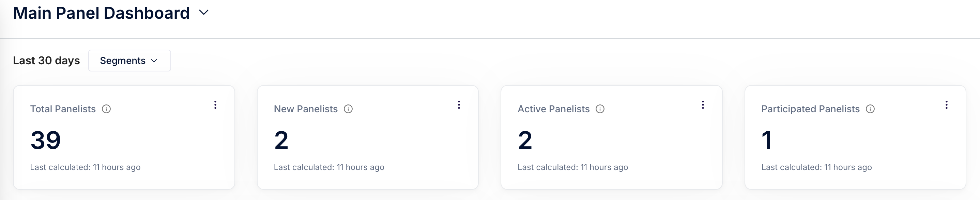The image size is (980, 200).
Task: Open the three-dot menu on New Panelists card
Action: tap(459, 105)
